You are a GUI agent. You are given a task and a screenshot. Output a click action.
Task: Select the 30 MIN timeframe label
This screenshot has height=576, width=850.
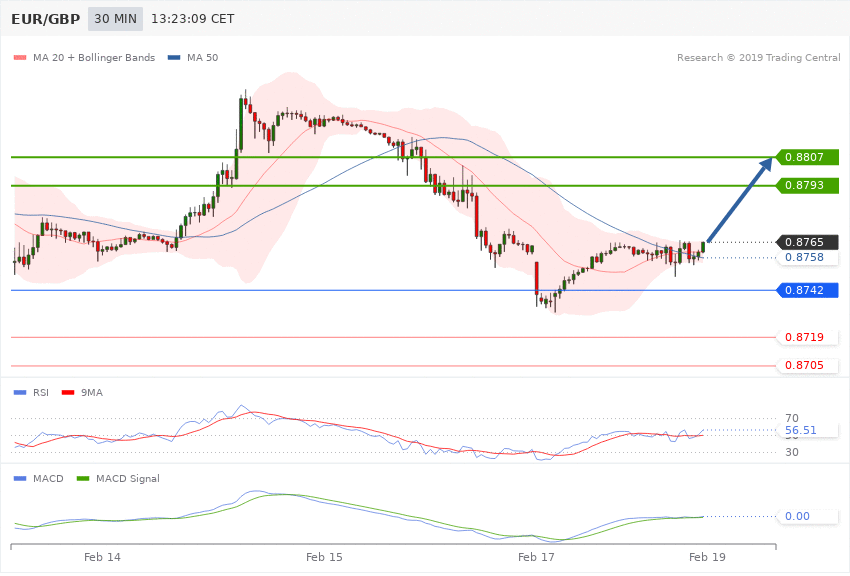coord(115,19)
